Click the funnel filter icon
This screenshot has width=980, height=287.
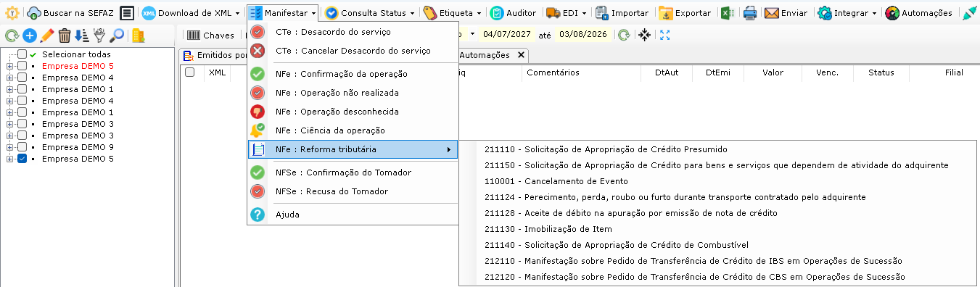point(99,36)
